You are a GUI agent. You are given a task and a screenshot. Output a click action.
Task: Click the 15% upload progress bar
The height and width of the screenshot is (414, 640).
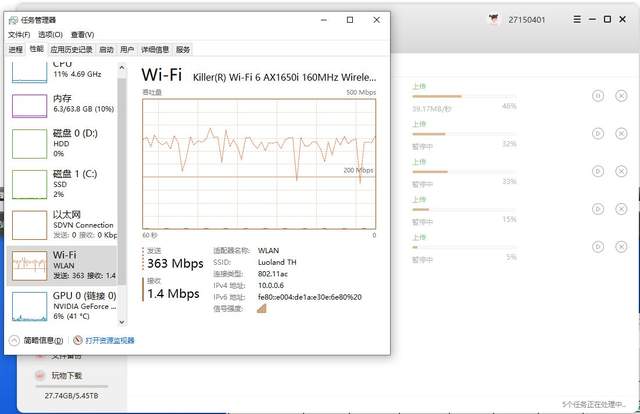click(464, 209)
